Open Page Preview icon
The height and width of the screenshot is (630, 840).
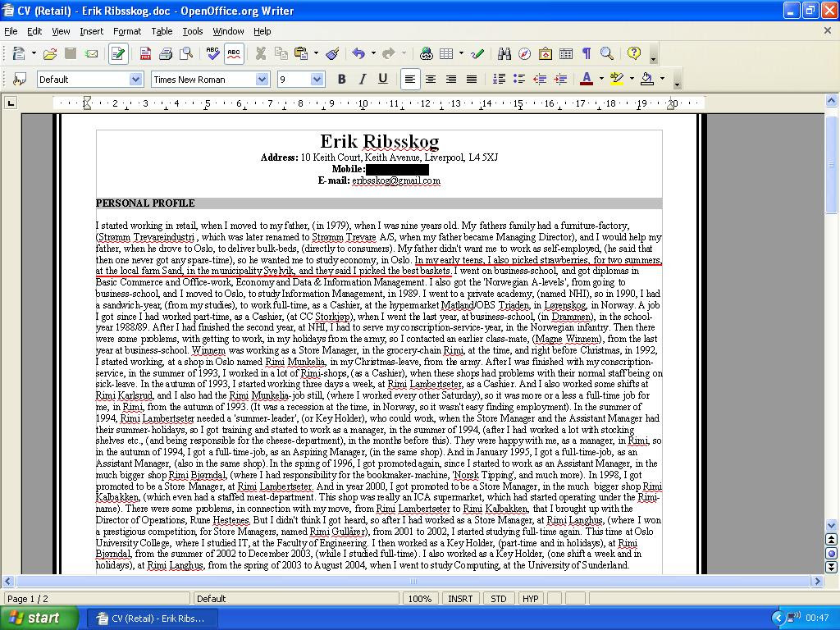point(186,53)
